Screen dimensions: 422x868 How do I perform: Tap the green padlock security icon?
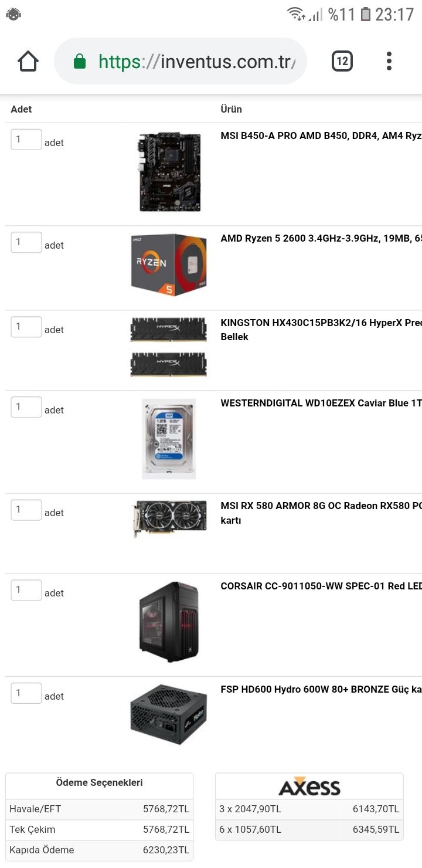coord(80,61)
